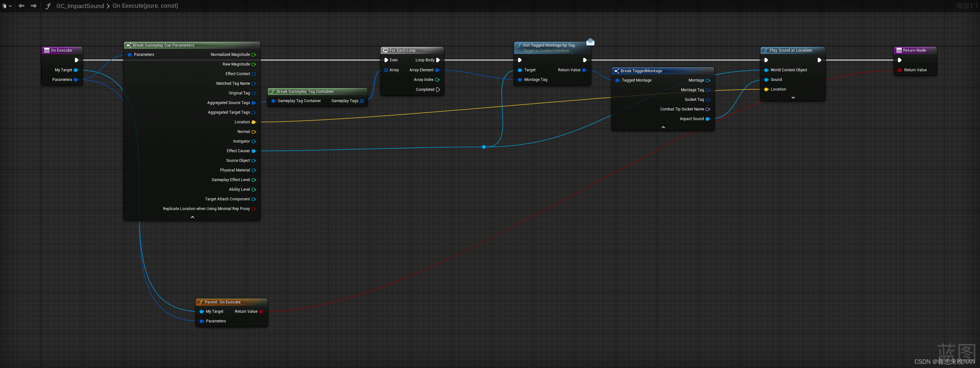Click the On Execute node exec output pin
The width and height of the screenshot is (980, 368).
pos(76,60)
